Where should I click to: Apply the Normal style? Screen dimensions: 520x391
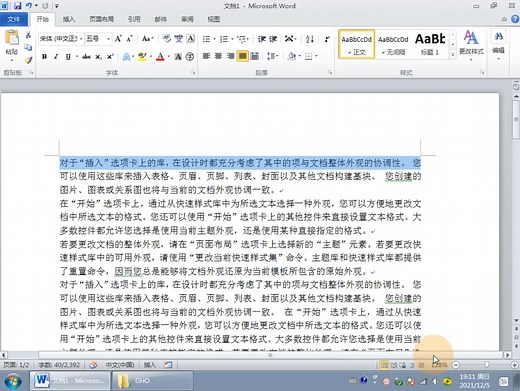click(x=356, y=44)
